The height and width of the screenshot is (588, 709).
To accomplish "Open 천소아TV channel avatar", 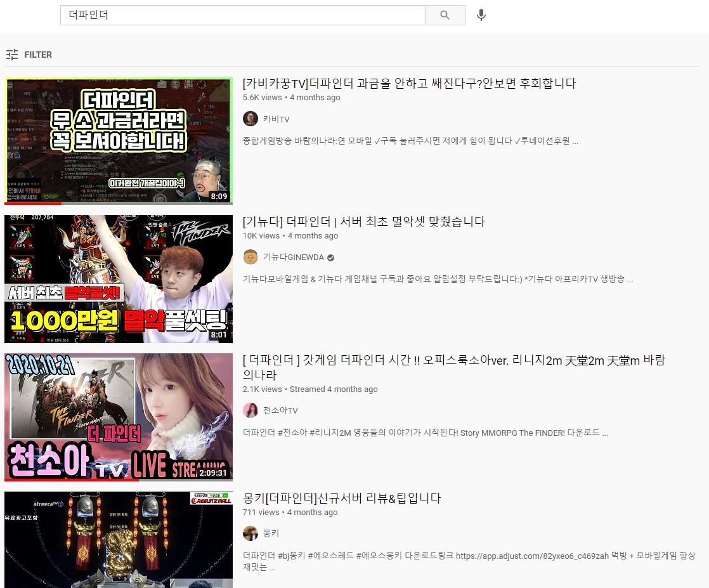I will (250, 410).
